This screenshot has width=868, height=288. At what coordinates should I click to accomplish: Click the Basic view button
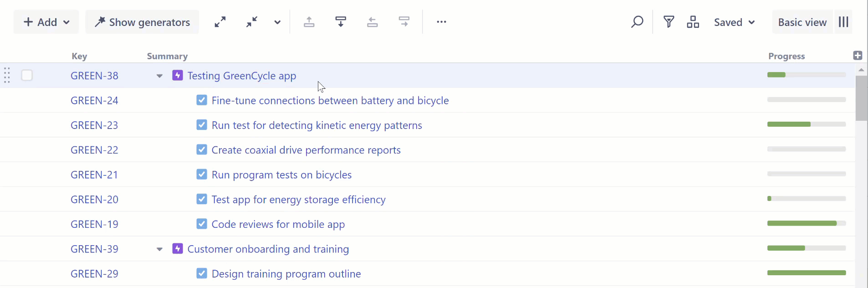coord(802,22)
